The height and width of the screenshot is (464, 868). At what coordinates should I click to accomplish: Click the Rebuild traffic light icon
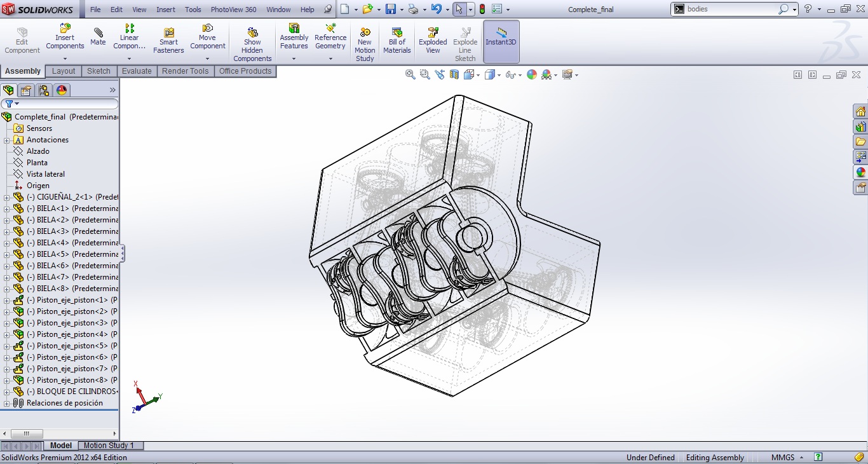pos(482,9)
